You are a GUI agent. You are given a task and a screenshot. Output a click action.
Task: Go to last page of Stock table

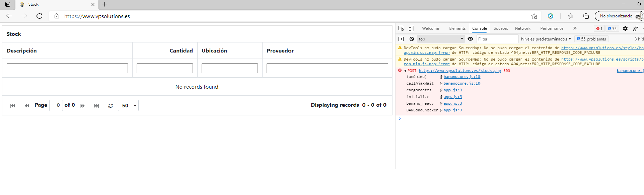click(x=96, y=106)
